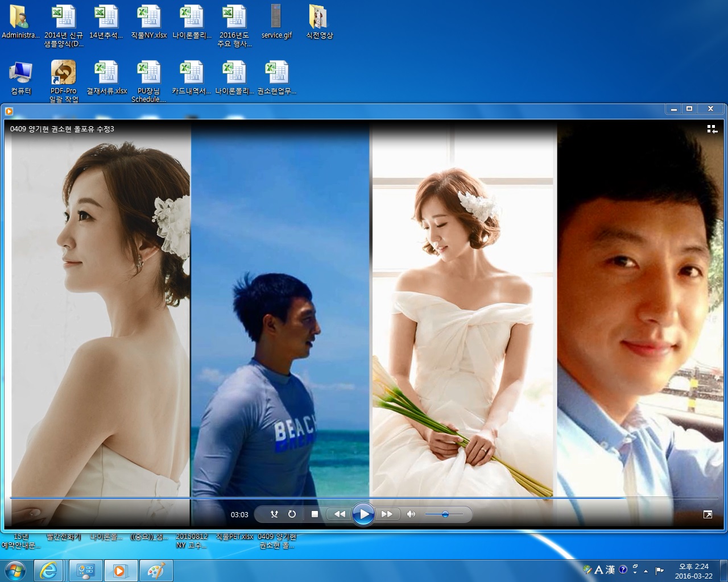Switch to Library view icon
This screenshot has width=728, height=582.
pyautogui.click(x=712, y=129)
